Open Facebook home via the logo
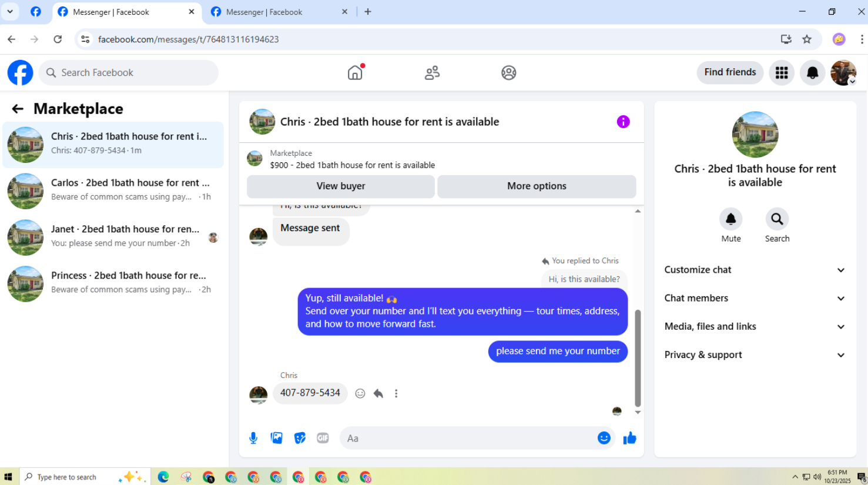Viewport: 868px width, 485px height. (x=20, y=73)
